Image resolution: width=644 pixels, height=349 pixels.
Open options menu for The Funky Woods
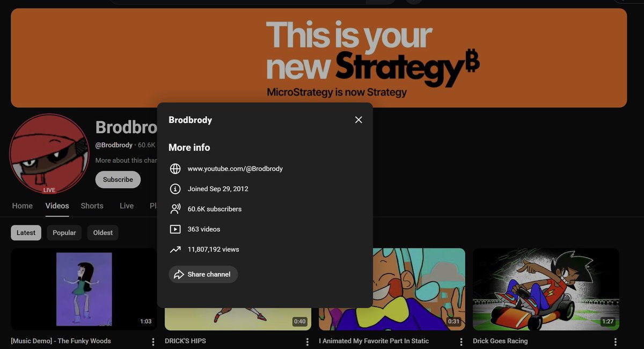tap(153, 341)
